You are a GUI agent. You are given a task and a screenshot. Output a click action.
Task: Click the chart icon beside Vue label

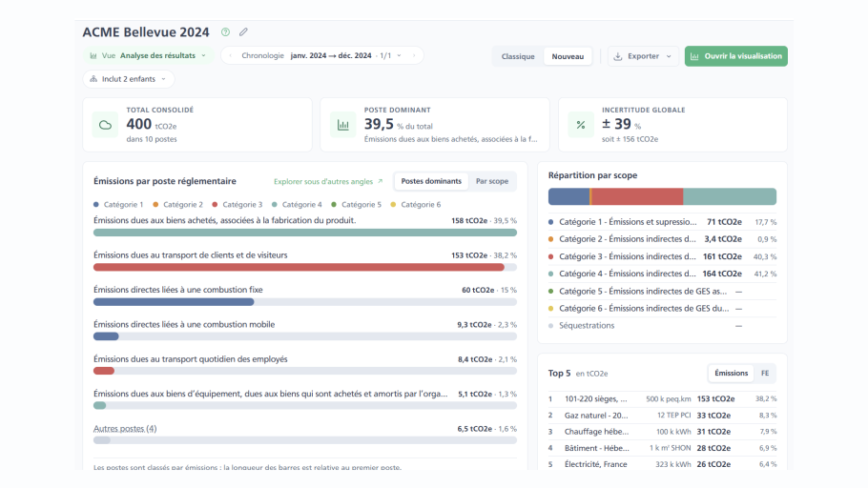93,56
